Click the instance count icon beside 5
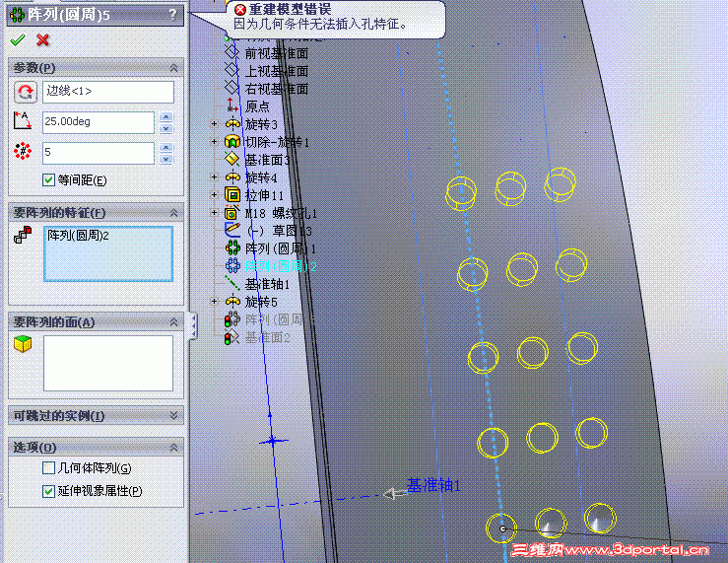Viewport: 728px width, 563px height. click(x=23, y=151)
